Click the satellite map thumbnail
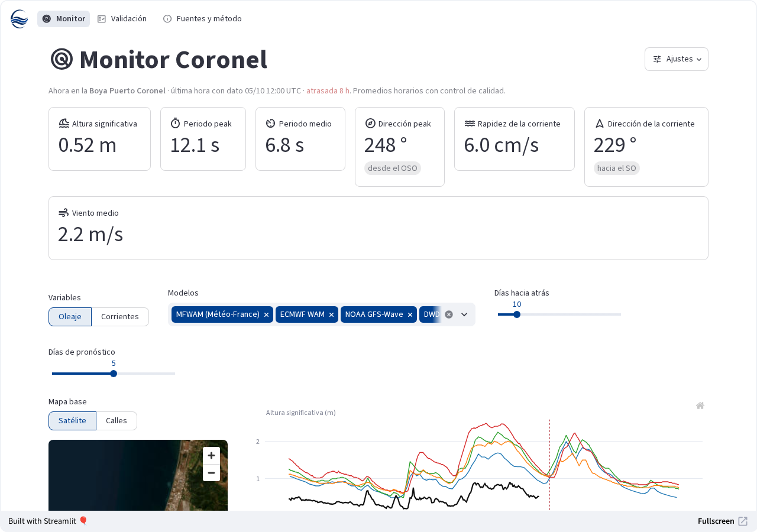Image resolution: width=757 pixels, height=532 pixels. [x=138, y=475]
